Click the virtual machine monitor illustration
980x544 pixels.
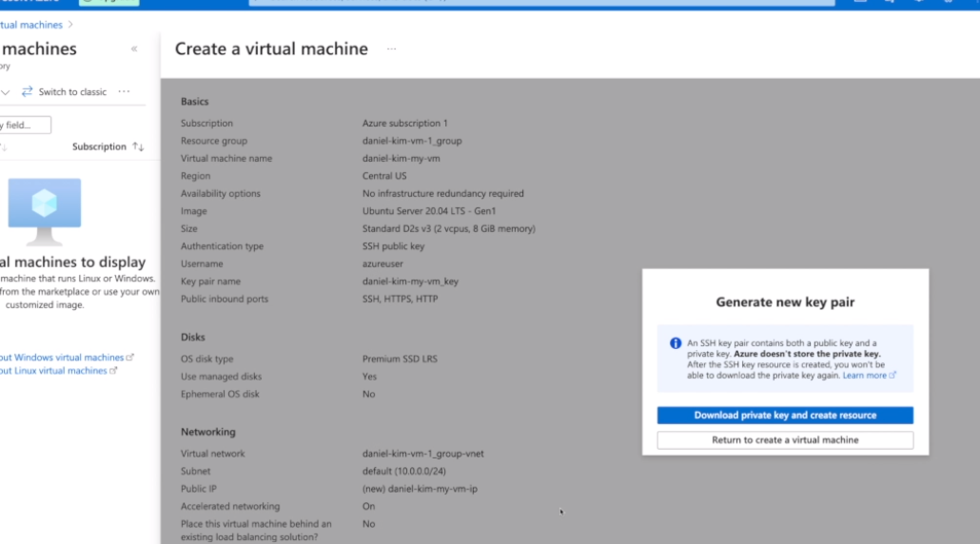point(45,212)
